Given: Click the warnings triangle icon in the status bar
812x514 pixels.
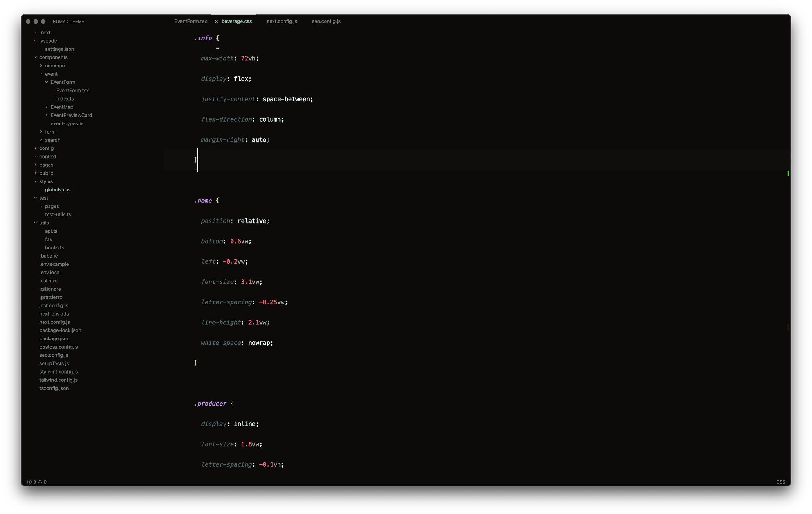Looking at the screenshot, I should 40,482.
